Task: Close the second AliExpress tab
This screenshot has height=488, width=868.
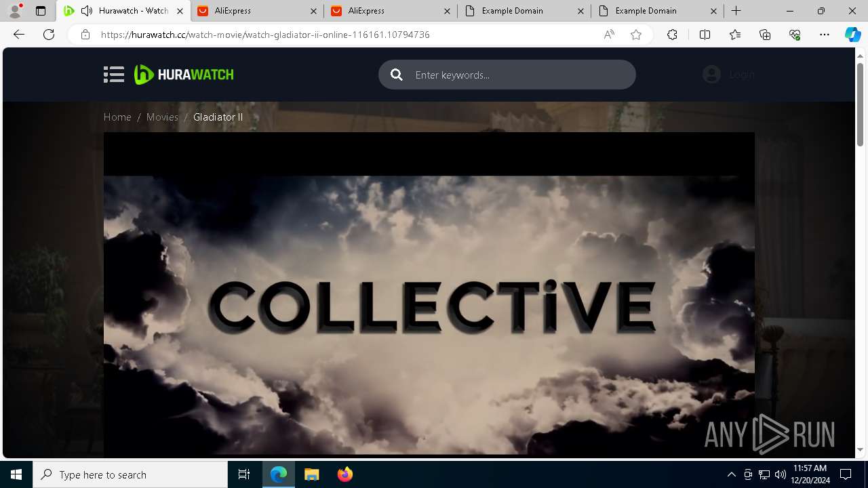Action: tap(447, 11)
